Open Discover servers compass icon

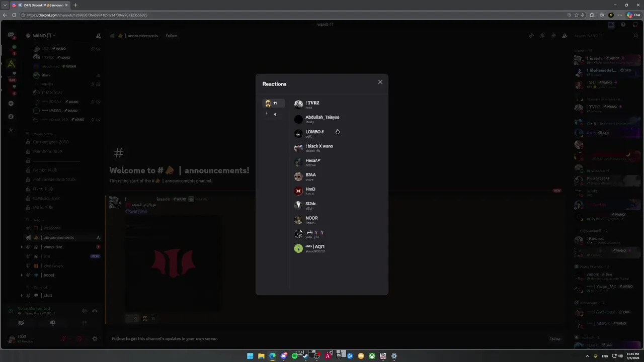[x=11, y=117]
